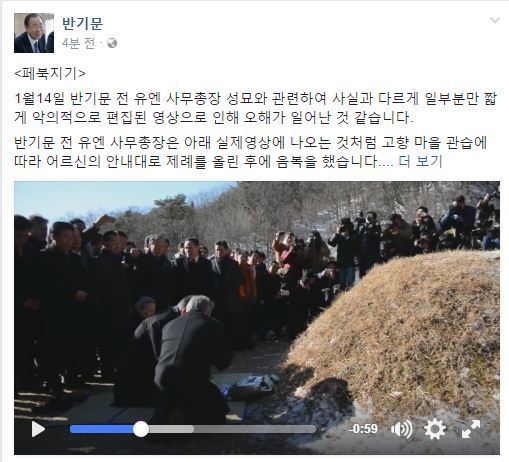Seek to the far right end of the progress bar
The width and height of the screenshot is (509, 462).
tap(313, 429)
